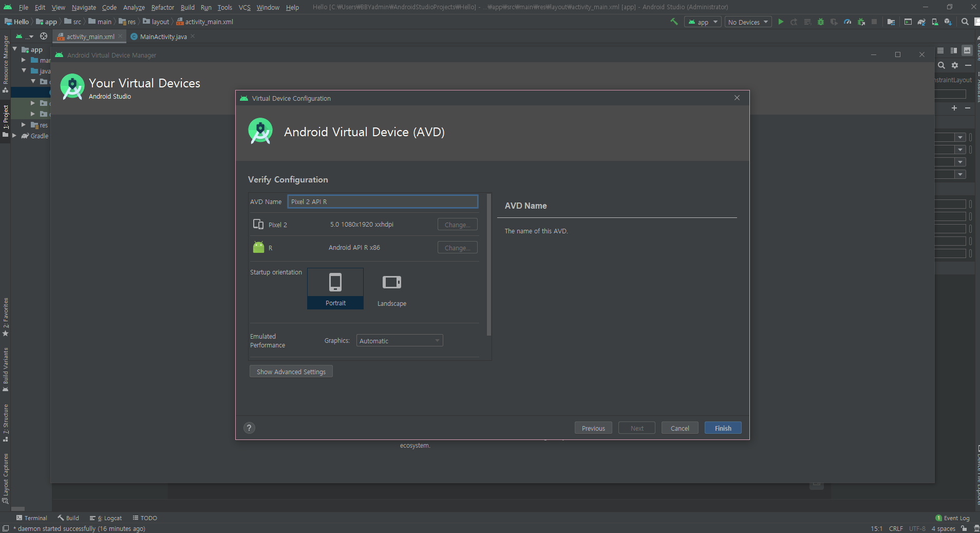Viewport: 980px width, 533px height.
Task: Click plus icon in attributes panel
Action: pyautogui.click(x=954, y=108)
